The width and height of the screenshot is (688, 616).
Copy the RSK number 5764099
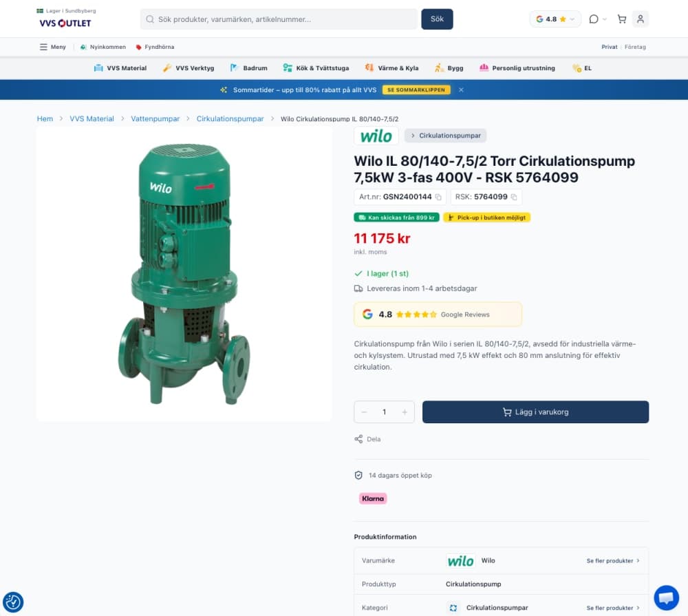[x=514, y=197]
